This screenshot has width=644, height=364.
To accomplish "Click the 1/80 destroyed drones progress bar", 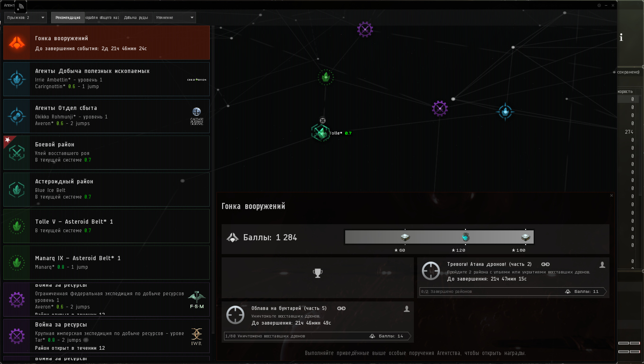I will (318, 336).
